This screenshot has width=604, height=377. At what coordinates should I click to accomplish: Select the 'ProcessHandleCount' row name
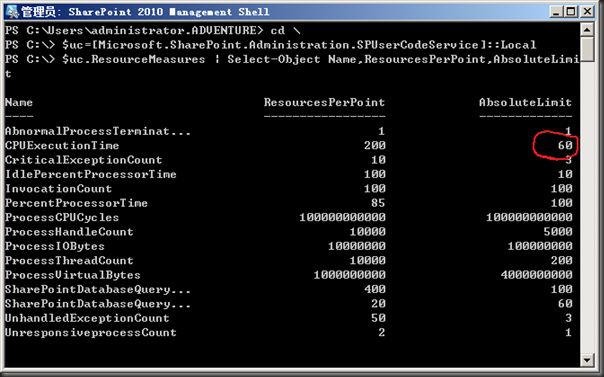click(69, 232)
